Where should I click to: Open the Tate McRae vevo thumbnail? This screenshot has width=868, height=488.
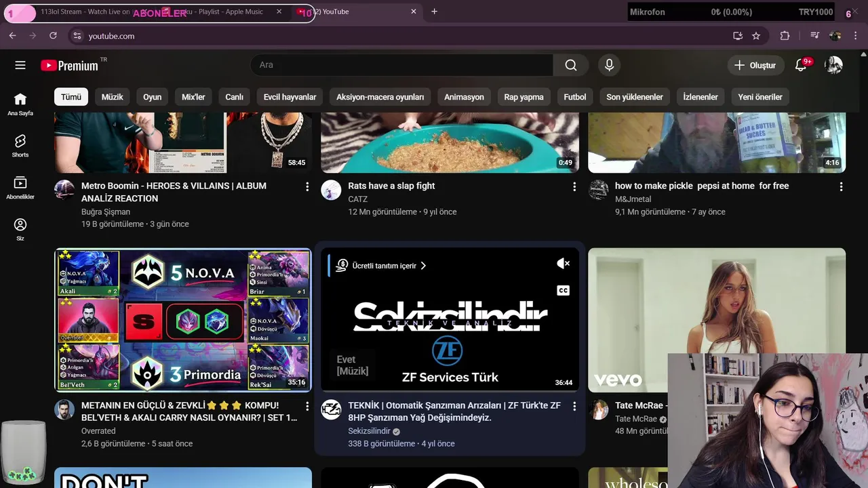coord(717,320)
